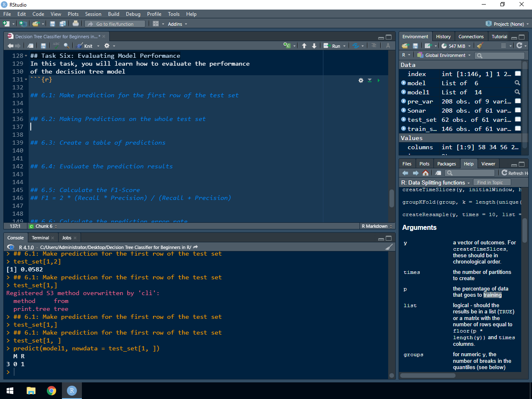Image resolution: width=532 pixels, height=399 pixels.
Task: Open the R Markdown file type selector
Action: click(x=377, y=226)
